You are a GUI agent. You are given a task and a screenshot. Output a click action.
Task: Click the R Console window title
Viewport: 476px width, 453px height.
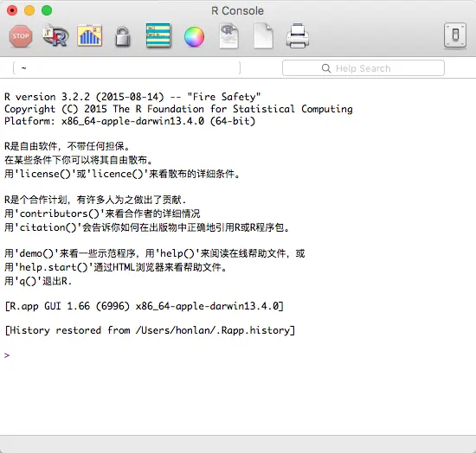pos(237,11)
